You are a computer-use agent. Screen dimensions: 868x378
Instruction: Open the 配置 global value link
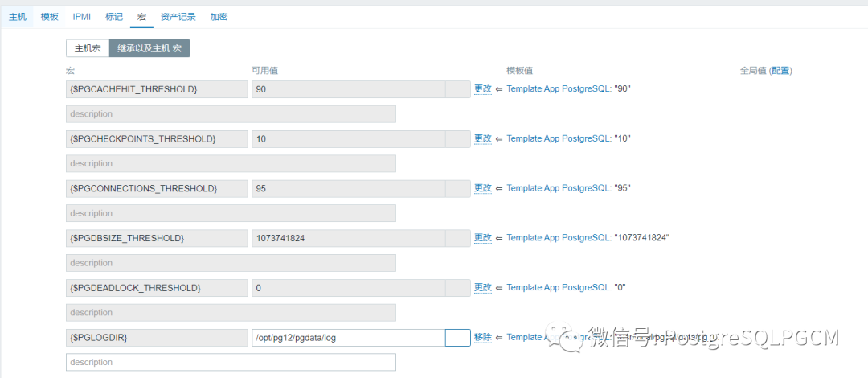click(x=780, y=71)
